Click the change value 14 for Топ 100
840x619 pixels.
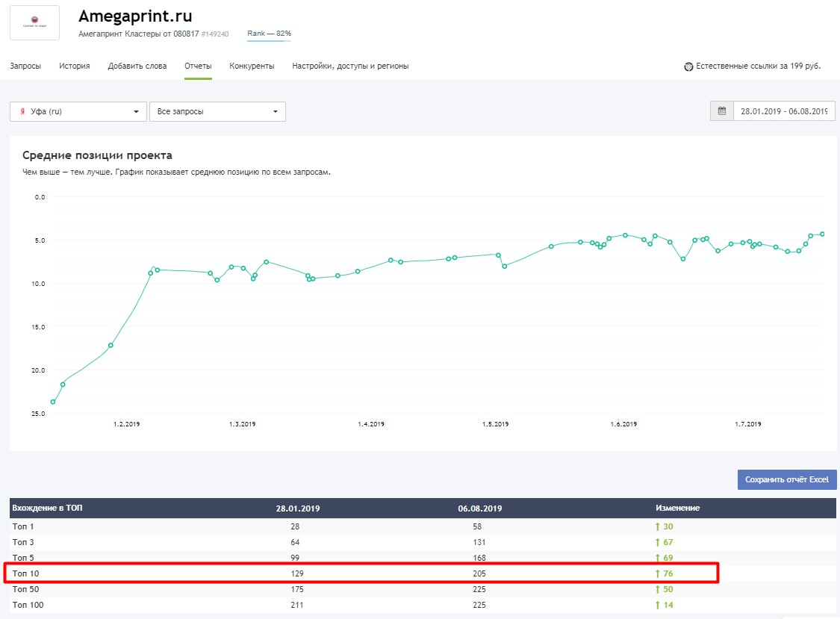(x=668, y=605)
